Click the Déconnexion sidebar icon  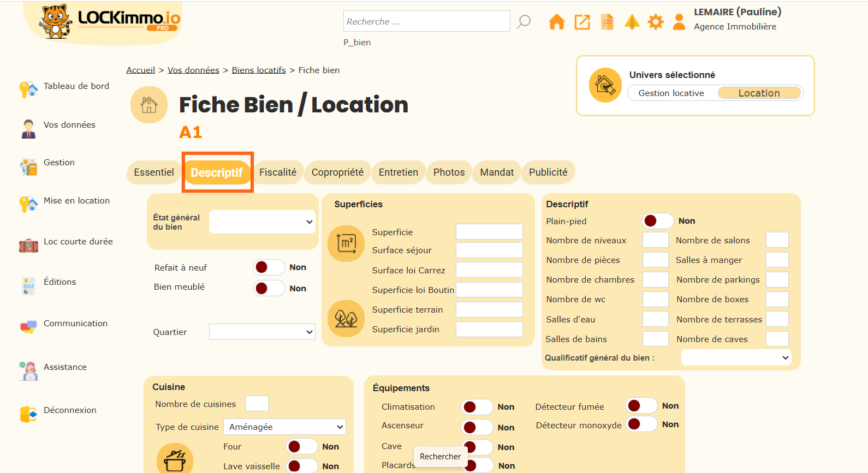click(28, 414)
